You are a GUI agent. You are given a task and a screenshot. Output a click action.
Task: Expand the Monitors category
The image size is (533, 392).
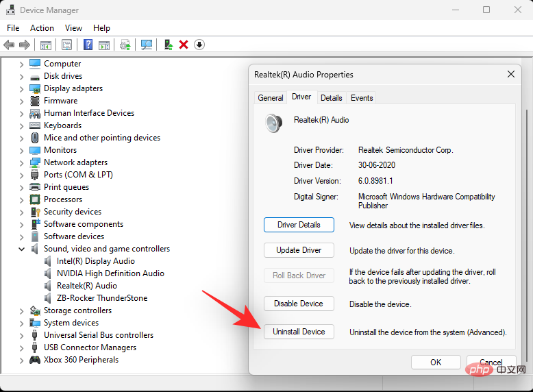click(x=21, y=151)
